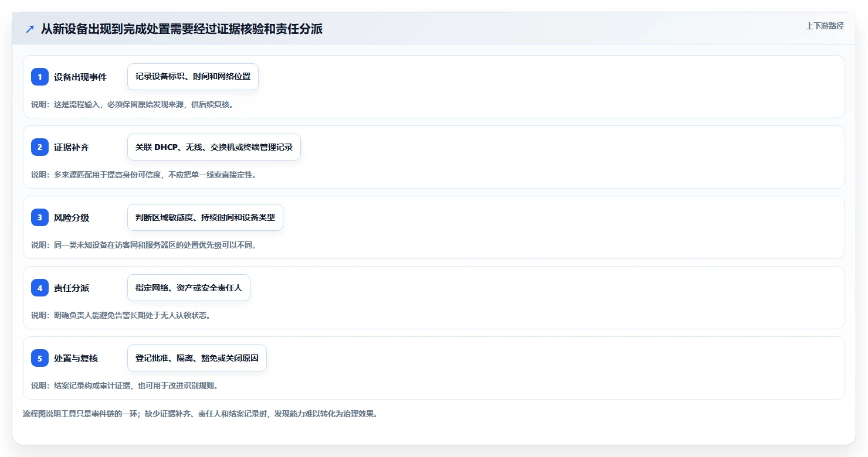
Task: Click the 判断区域敏感度、持续时间和设备类型 box
Action: pyautogui.click(x=205, y=217)
